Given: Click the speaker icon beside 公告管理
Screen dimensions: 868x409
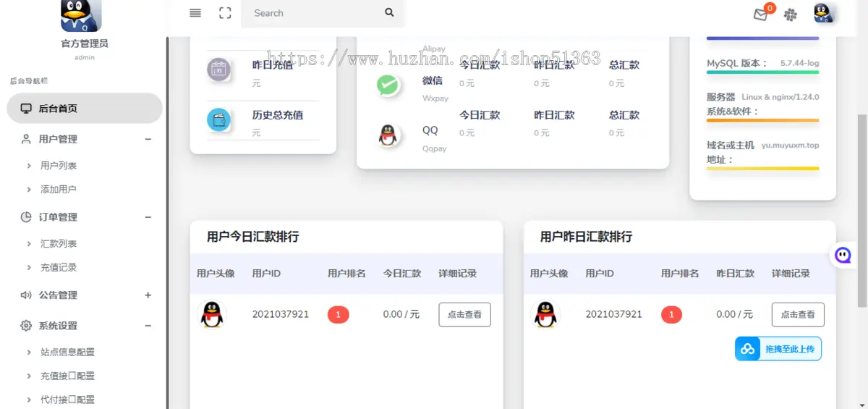Looking at the screenshot, I should (x=26, y=295).
